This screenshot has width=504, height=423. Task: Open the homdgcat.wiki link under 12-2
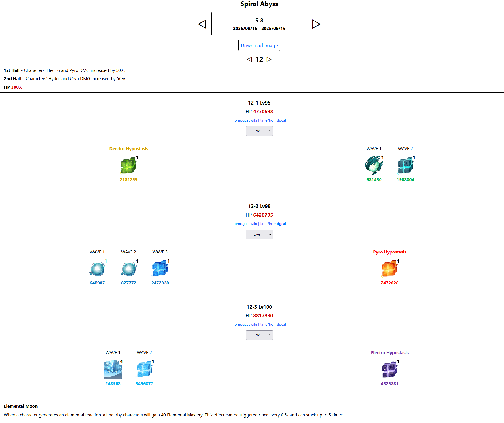coord(245,224)
